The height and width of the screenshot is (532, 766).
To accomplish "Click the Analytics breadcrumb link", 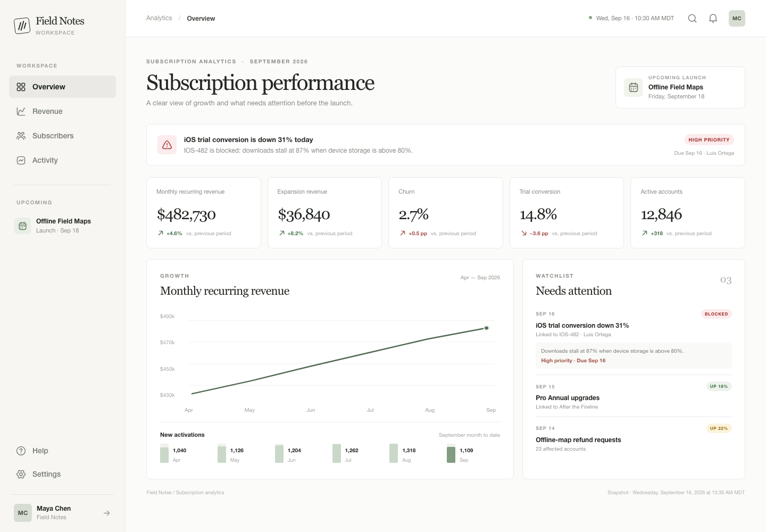I will 159,18.
